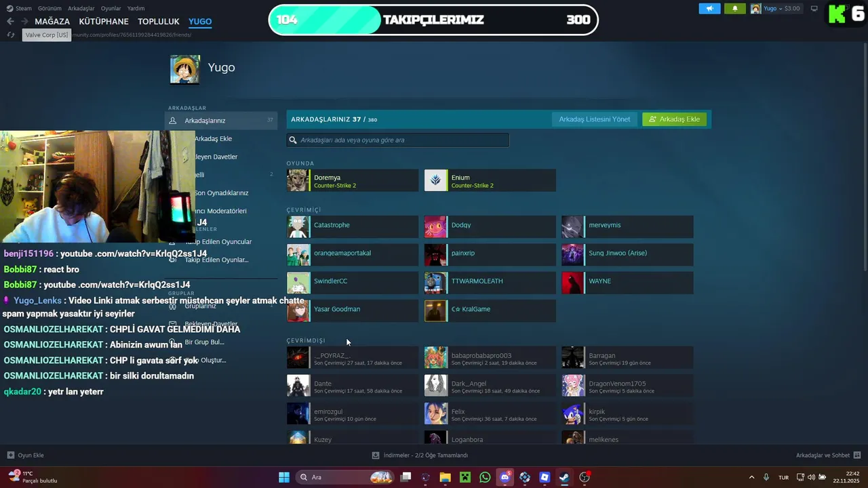Open Arkadaşlar ve Sohbet panel

pyautogui.click(x=828, y=455)
